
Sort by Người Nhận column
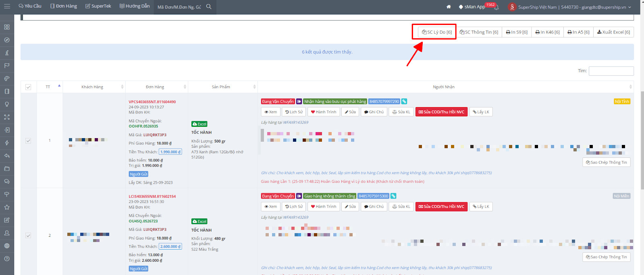[x=445, y=87]
